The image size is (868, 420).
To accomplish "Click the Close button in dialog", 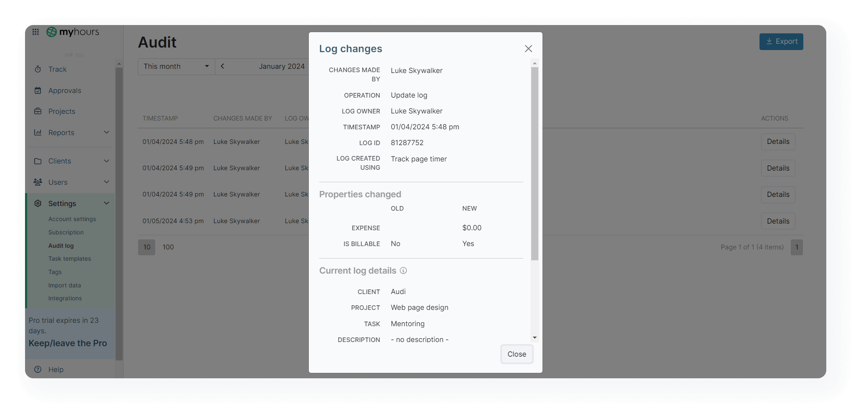I will 517,354.
